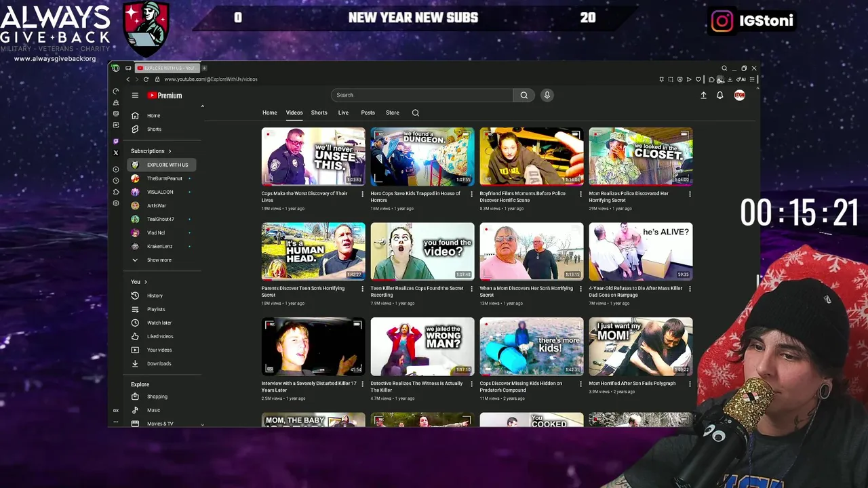Screen dimensions: 868x488
Task: Play 'we found a DUNGEON' video thumbnail
Action: point(422,157)
